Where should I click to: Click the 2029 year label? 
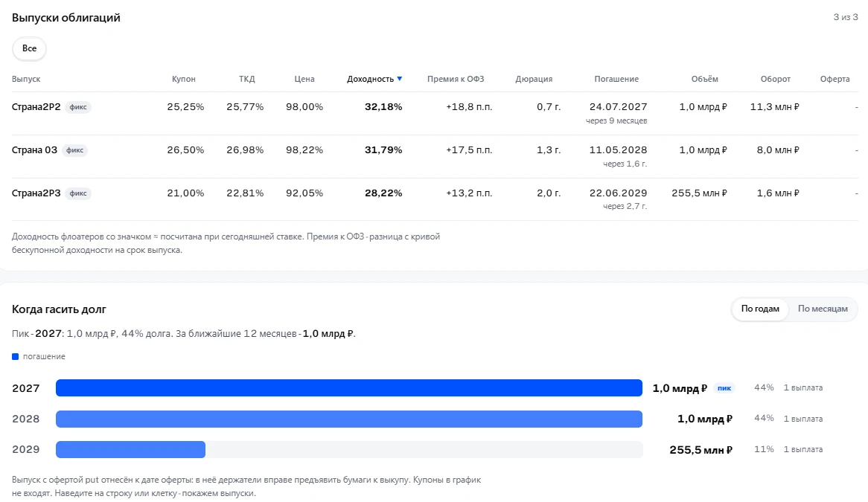(26, 449)
